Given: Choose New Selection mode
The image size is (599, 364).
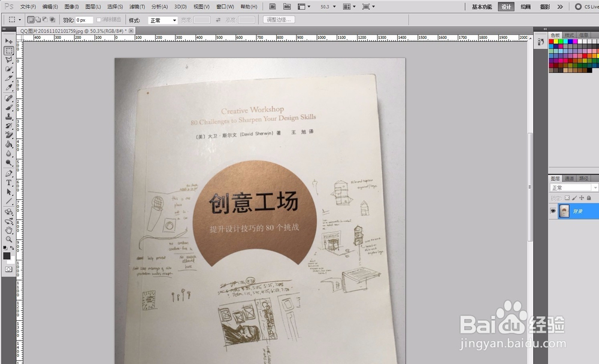Looking at the screenshot, I should click(31, 20).
